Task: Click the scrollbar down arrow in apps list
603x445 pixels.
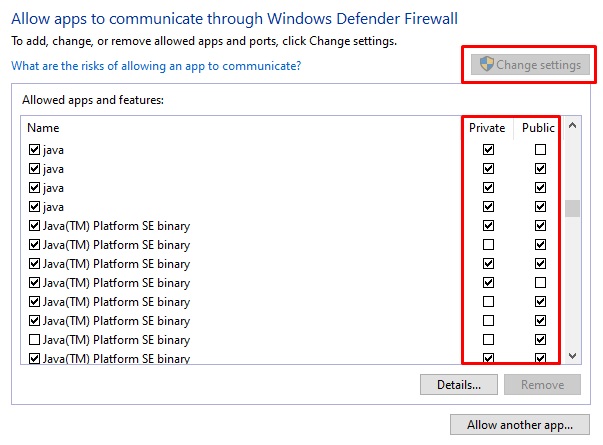Action: coord(572,355)
